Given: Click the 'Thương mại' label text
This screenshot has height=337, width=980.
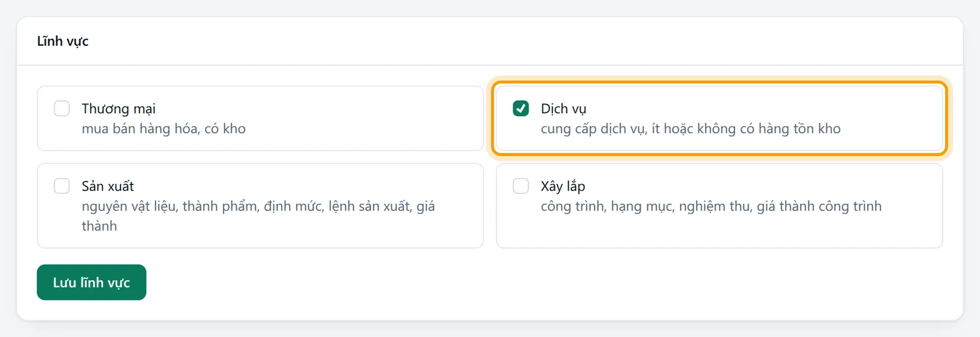Looking at the screenshot, I should (118, 109).
